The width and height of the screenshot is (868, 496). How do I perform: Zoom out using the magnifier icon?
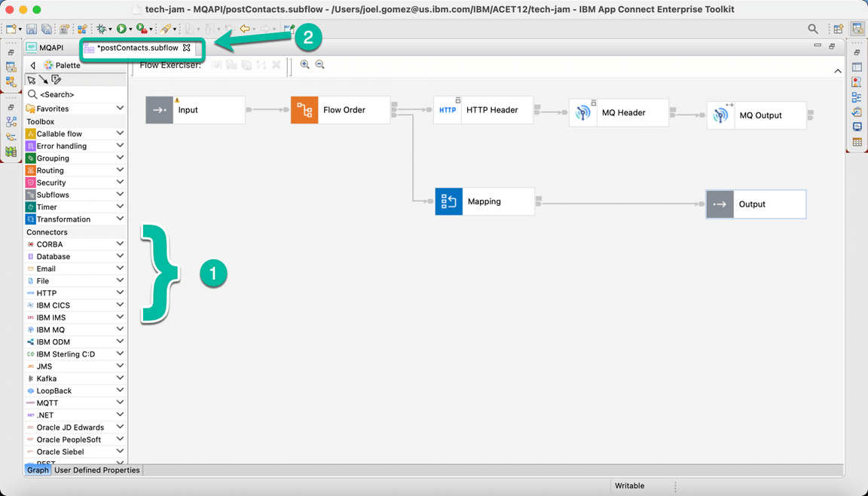[319, 64]
